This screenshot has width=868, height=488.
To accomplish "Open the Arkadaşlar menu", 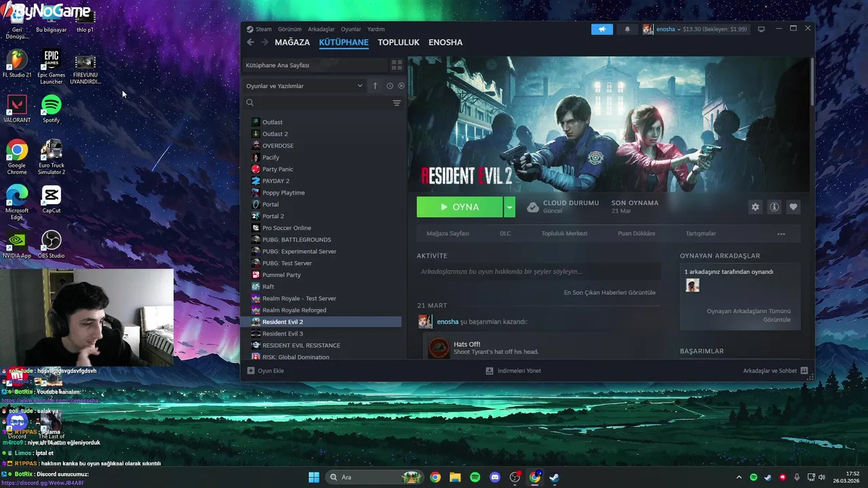I will (x=321, y=29).
